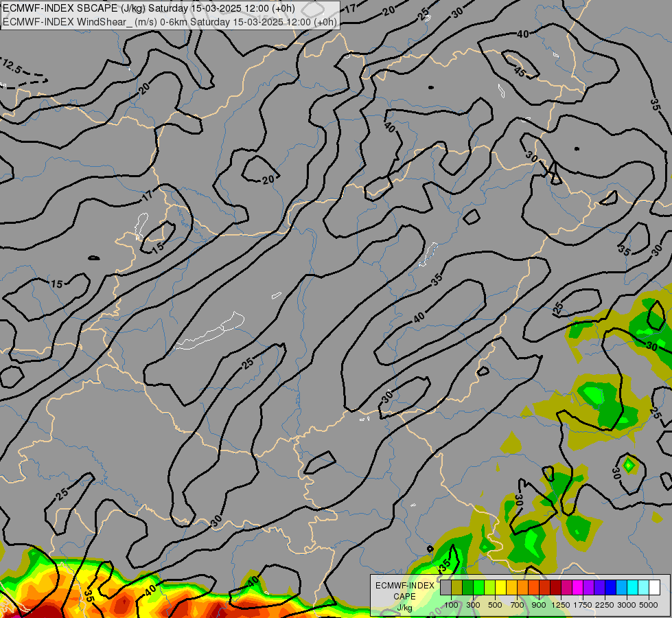Click the SBCAPE title line at top

coord(149,8)
